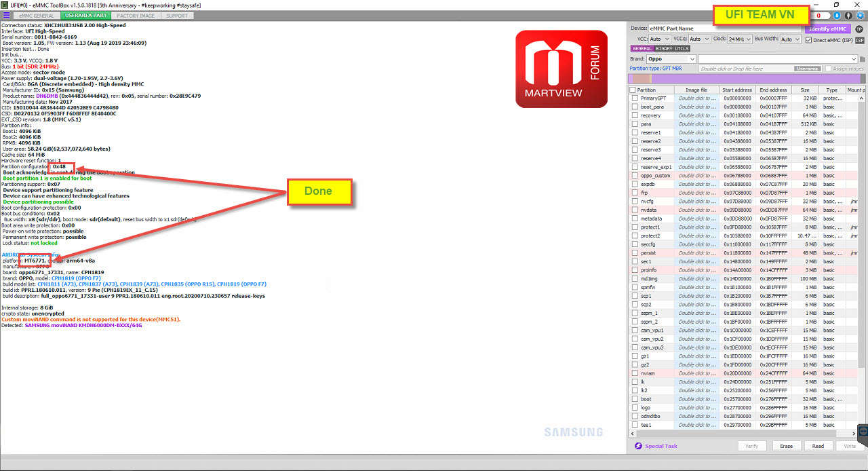Viewport: 868px width, 471px height.
Task: Sort by the Start address column header
Action: click(737, 90)
